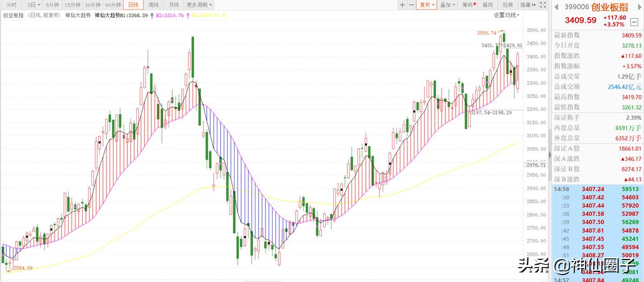Image resolution: width=644 pixels, height=282 pixels.
Task: Go to previous stock with left arrow
Action: pyautogui.click(x=557, y=7)
